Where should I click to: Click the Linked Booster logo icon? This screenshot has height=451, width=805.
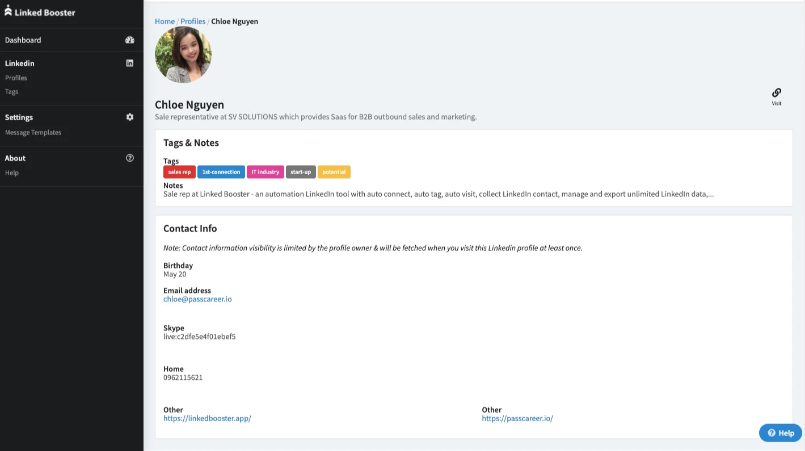pos(8,11)
